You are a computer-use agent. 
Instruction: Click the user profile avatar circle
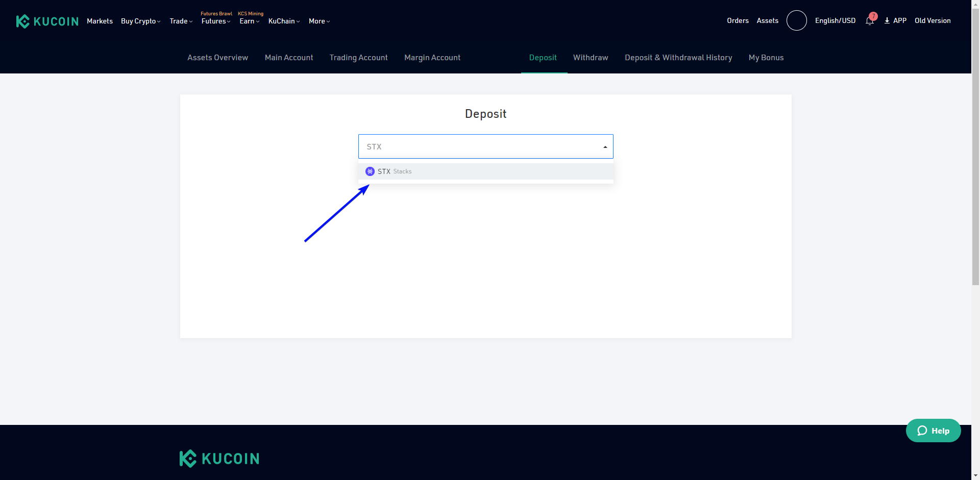pyautogui.click(x=796, y=20)
